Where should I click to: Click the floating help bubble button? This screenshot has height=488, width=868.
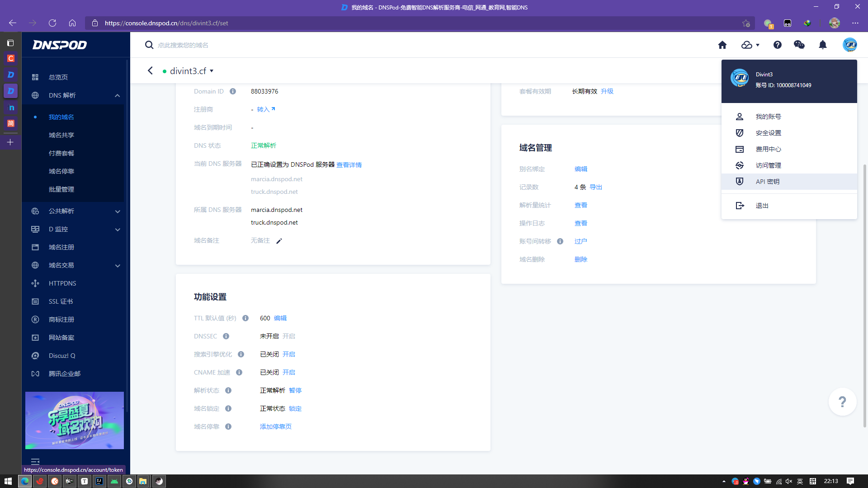[x=842, y=401]
